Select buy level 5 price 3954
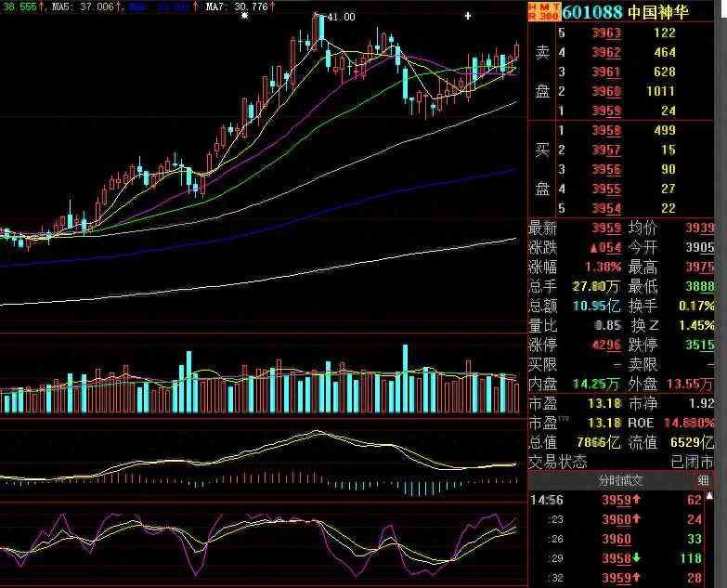This screenshot has height=588, width=727. [x=606, y=208]
